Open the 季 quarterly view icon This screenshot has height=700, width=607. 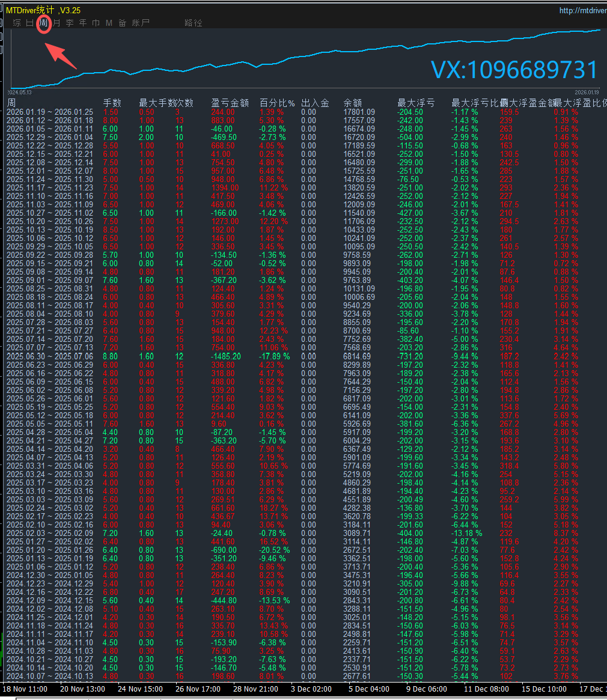click(x=69, y=23)
